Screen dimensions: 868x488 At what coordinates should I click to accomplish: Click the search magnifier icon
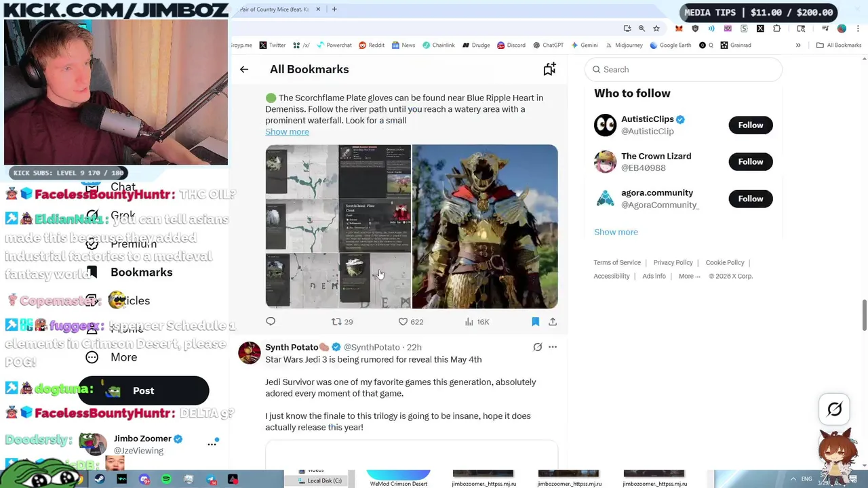(597, 69)
